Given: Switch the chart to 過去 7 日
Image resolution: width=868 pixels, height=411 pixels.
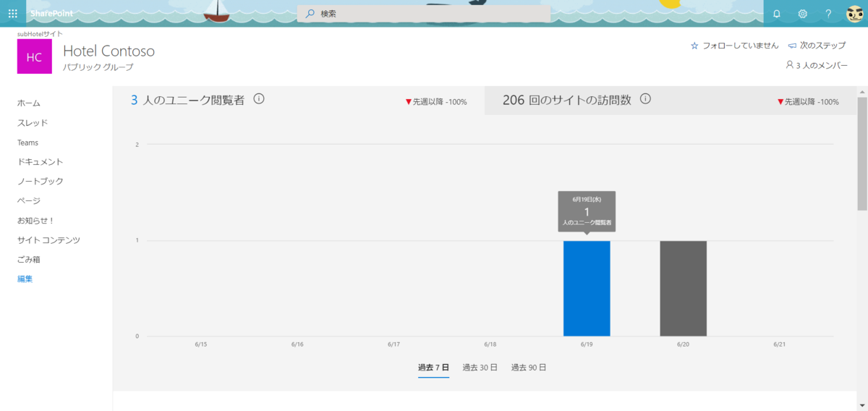Looking at the screenshot, I should (433, 368).
